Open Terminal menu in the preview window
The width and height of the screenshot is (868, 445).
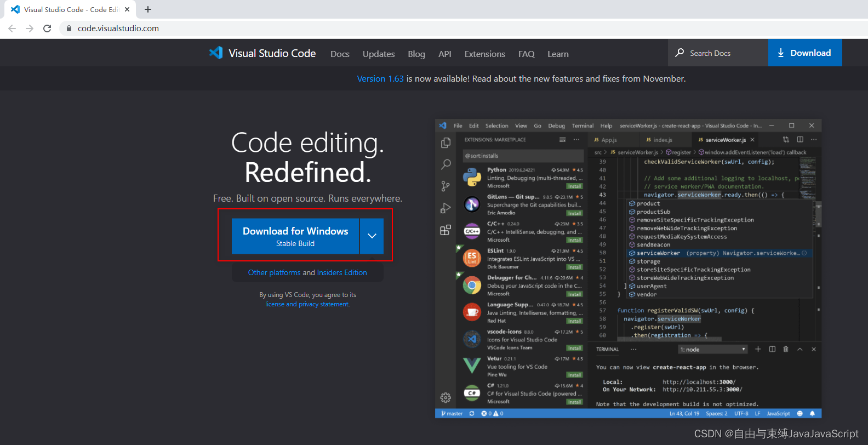[x=583, y=126]
